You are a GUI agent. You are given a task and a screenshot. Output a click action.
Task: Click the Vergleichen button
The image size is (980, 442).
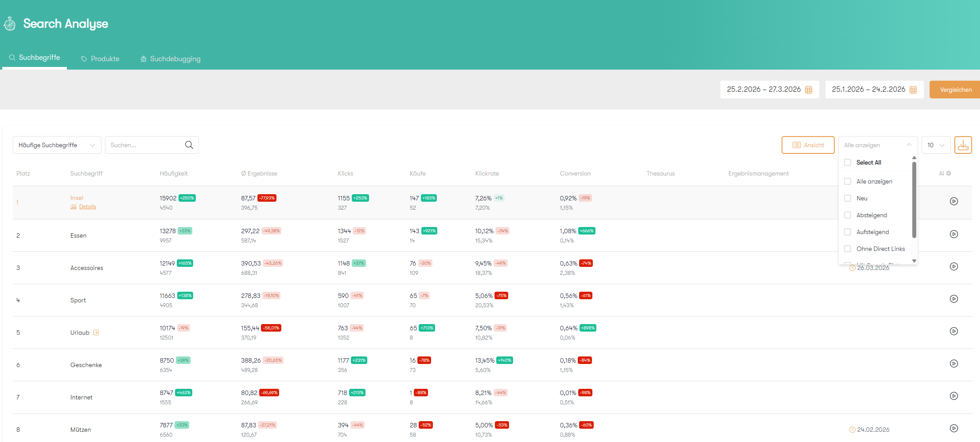(955, 89)
